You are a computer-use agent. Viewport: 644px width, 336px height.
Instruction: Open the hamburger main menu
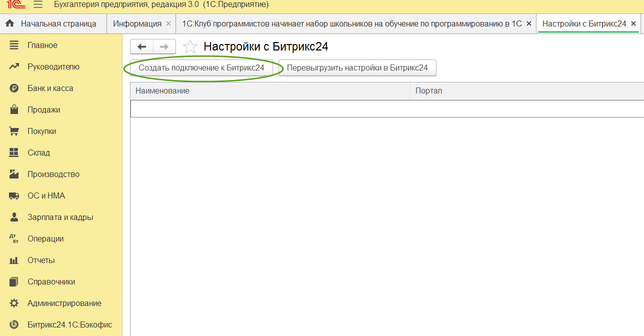[38, 4]
